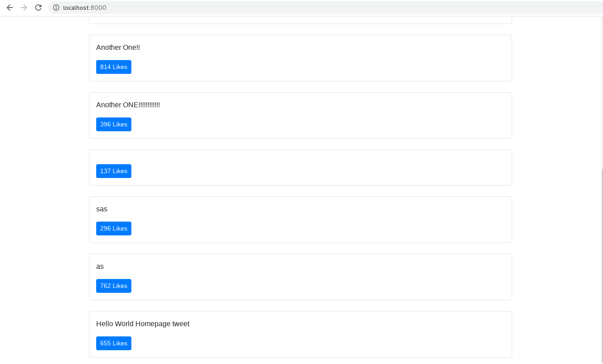
Task: Focus the localhost:8000 address bar
Action: pos(325,8)
